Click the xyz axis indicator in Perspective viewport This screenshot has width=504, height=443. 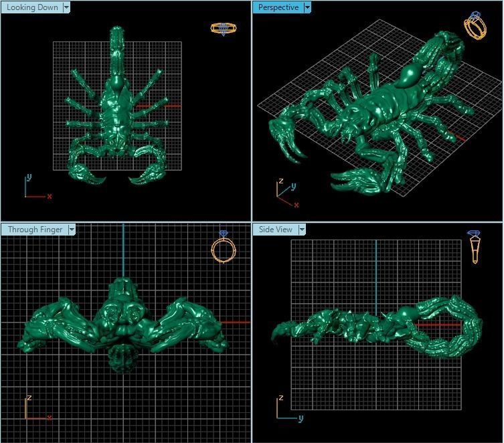(x=287, y=193)
